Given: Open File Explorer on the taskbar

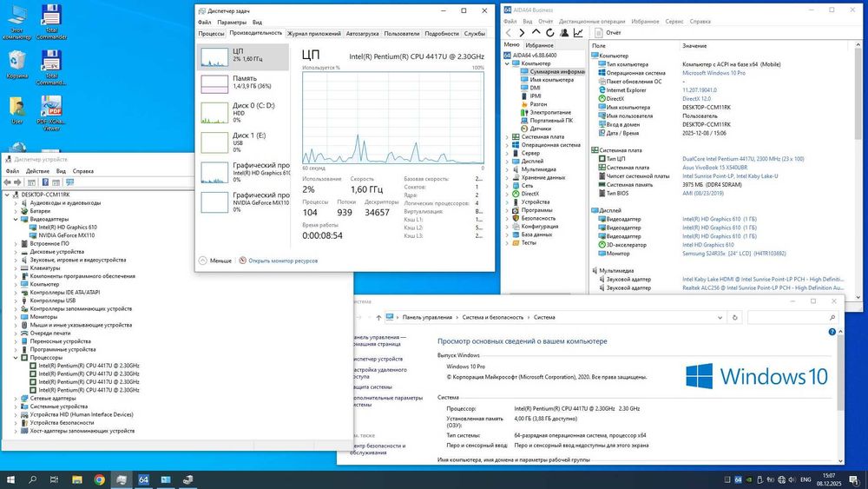Looking at the screenshot, I should [77, 479].
